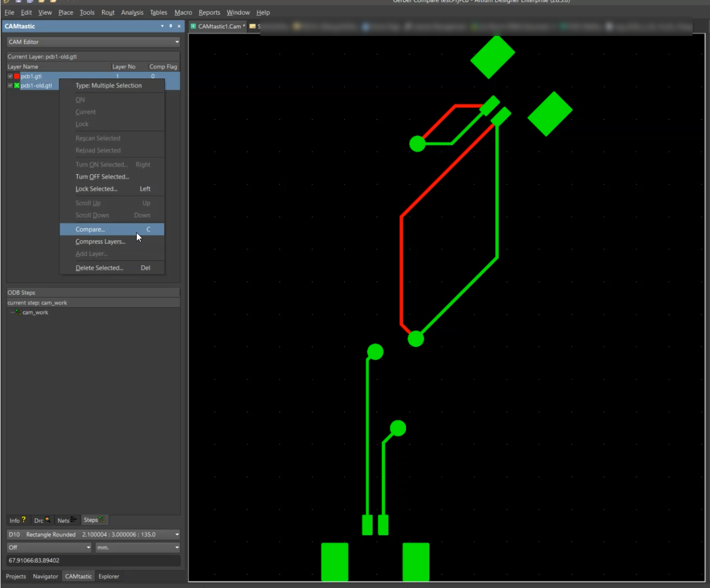Select Compress Layers... in context menu
Image resolution: width=710 pixels, height=588 pixels.
point(100,242)
